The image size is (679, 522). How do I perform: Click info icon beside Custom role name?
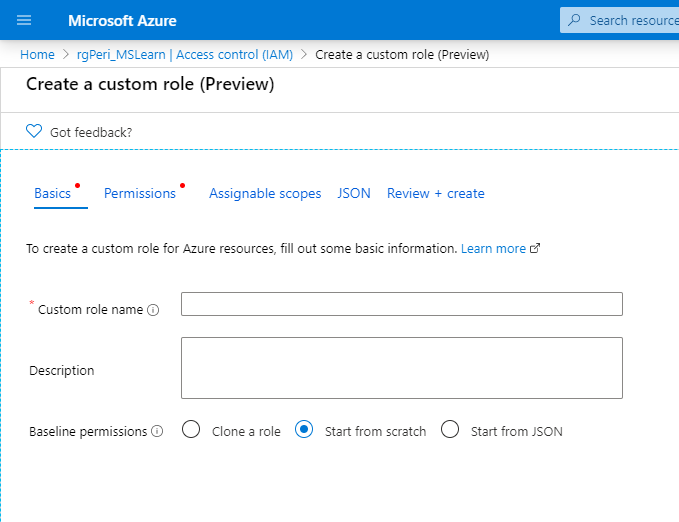coord(153,310)
